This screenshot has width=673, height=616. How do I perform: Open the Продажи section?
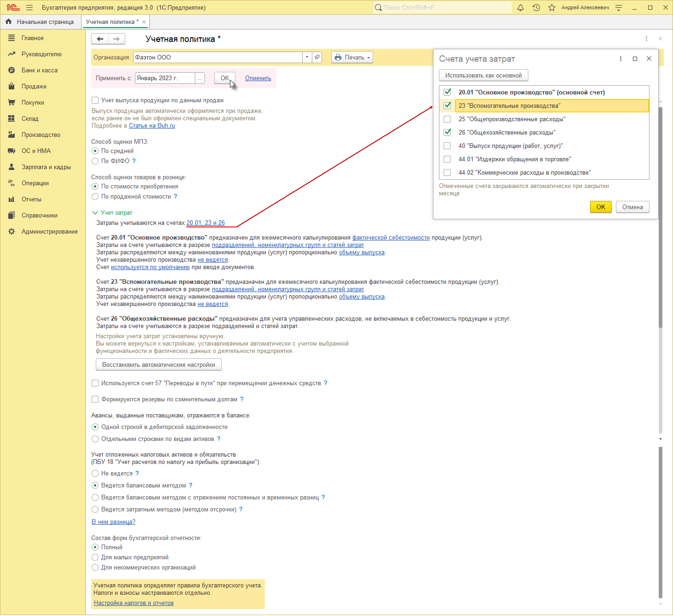34,86
